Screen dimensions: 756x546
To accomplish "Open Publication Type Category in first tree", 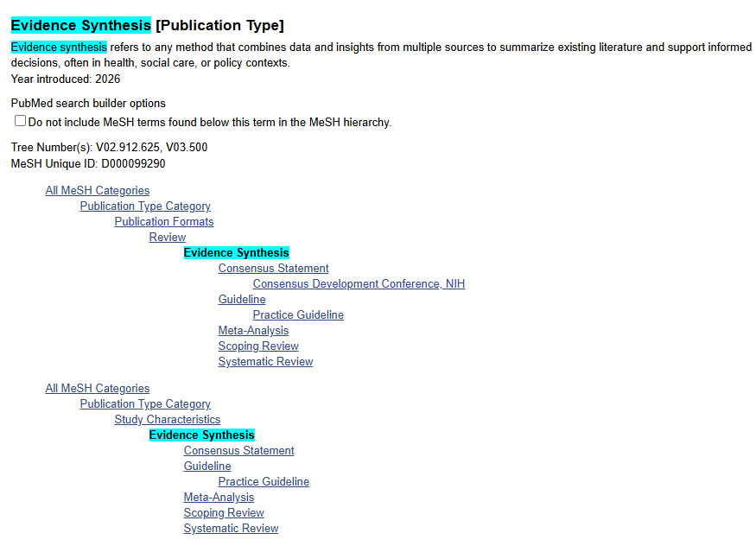I will click(145, 206).
